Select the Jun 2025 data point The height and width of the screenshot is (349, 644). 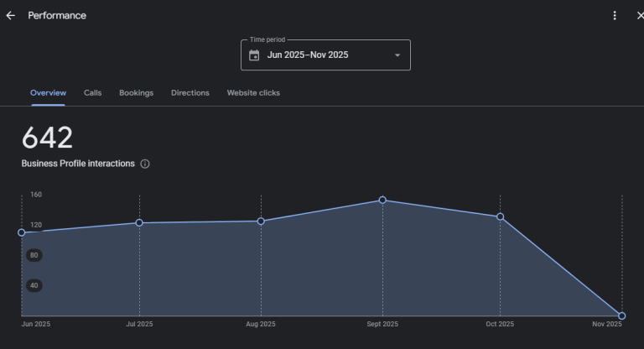[22, 232]
